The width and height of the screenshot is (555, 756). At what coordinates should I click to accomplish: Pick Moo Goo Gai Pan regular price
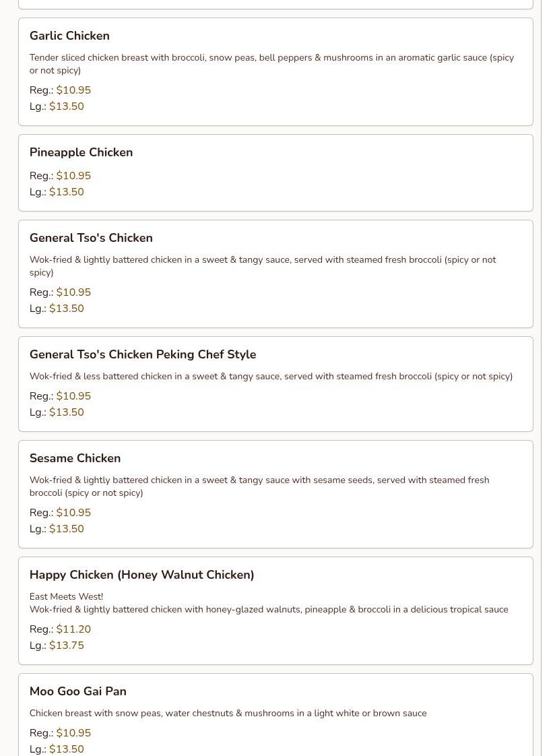73,733
